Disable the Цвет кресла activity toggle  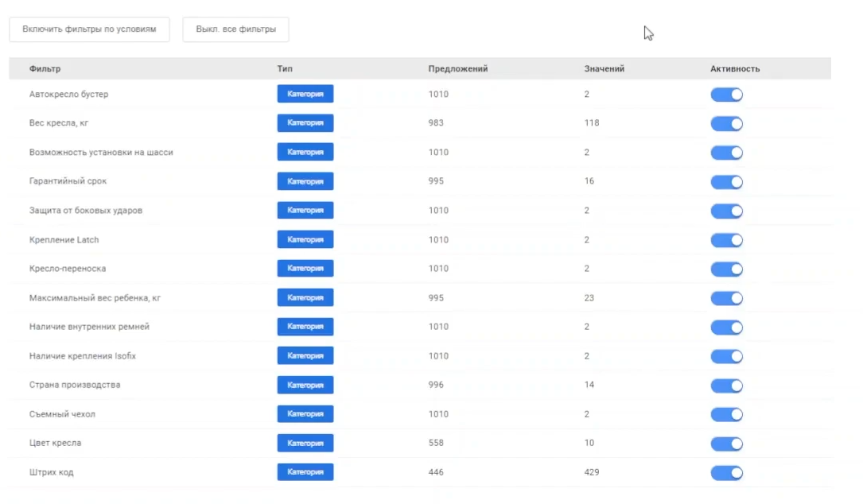(726, 444)
